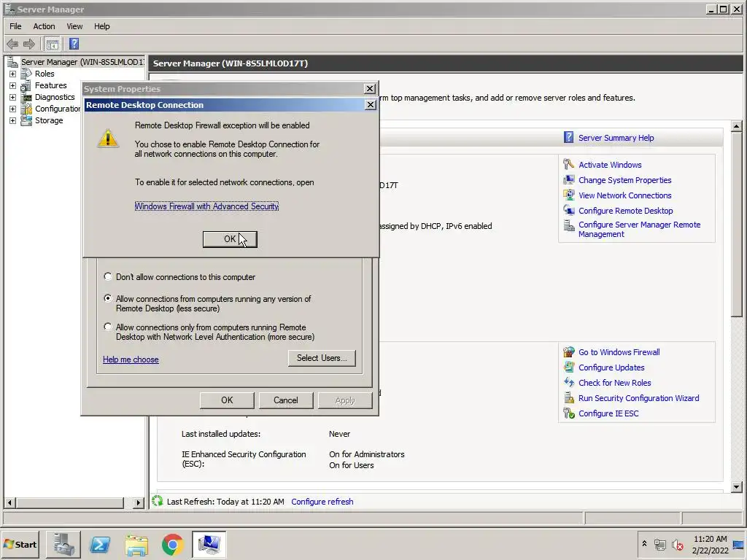Open the Action menu

click(44, 26)
